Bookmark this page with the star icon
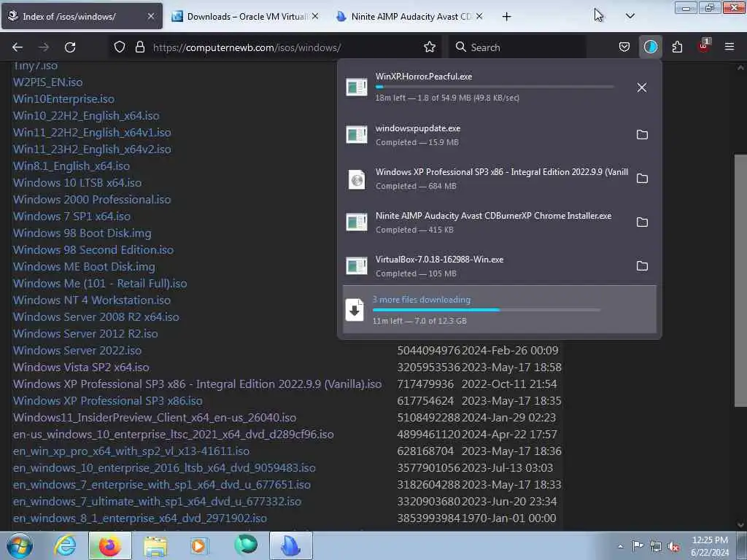Screen dimensions: 747x560 point(429,47)
